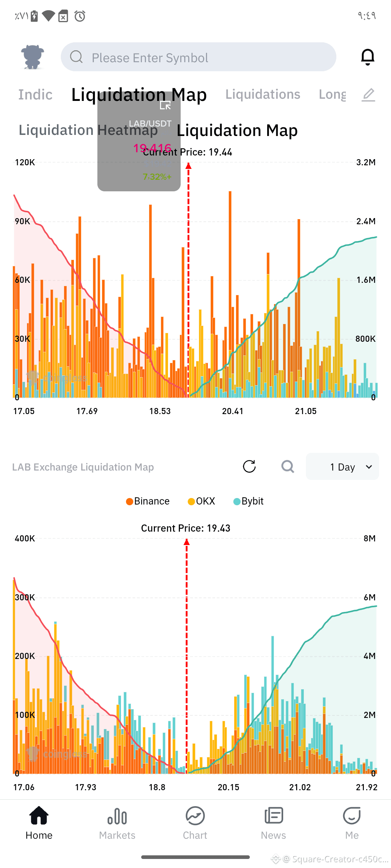This screenshot has height=868, width=391.
Task: Click the chevron arrow next to 1 Day
Action: (369, 467)
